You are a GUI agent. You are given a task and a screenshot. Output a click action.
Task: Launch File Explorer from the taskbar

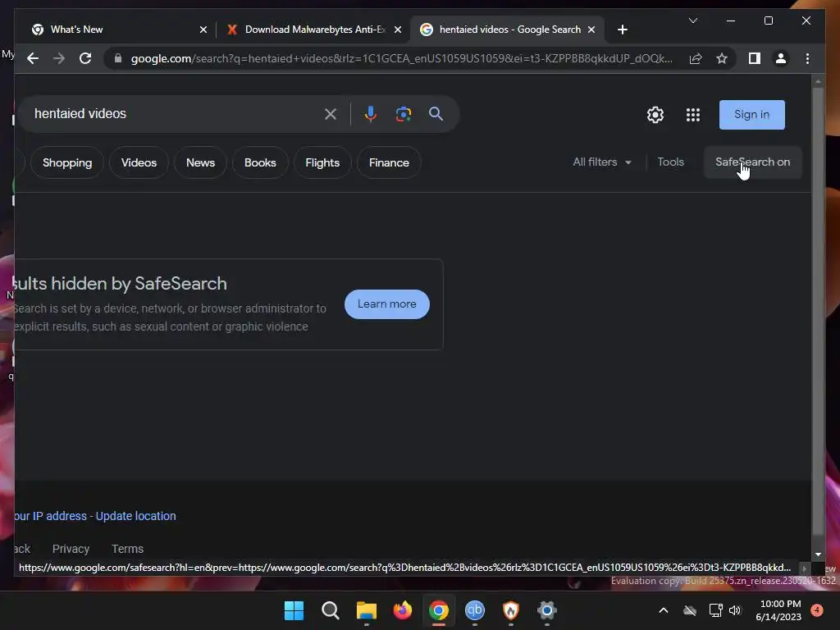tap(367, 610)
